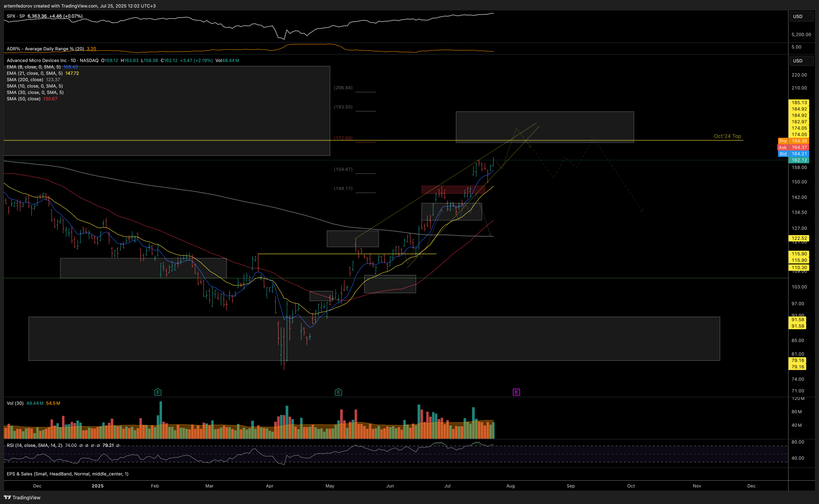Image resolution: width=819 pixels, height=504 pixels.
Task: Click the Feb label on time axis
Action: [x=155, y=486]
